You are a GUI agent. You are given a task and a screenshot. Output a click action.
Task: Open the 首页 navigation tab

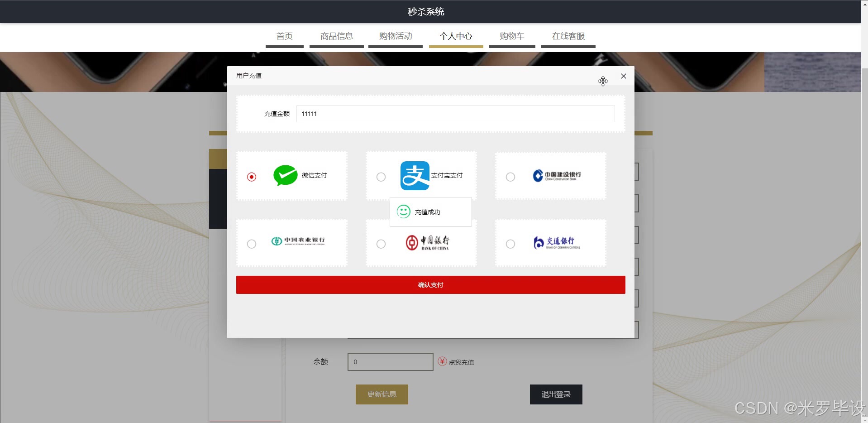pyautogui.click(x=285, y=36)
